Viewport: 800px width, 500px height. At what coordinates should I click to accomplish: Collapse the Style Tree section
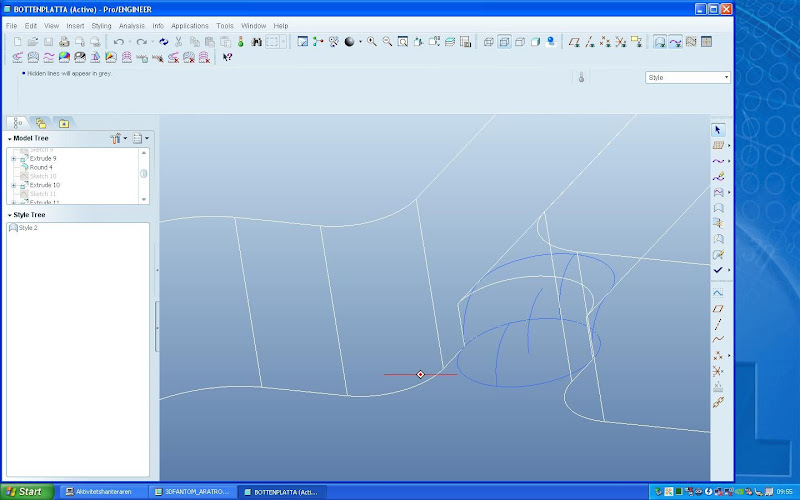click(9, 215)
